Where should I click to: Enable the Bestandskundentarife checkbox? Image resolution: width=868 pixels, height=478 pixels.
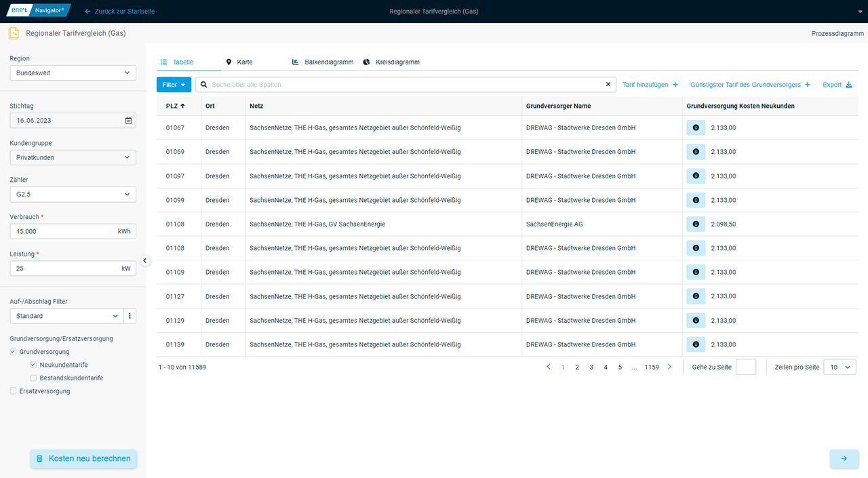click(34, 378)
